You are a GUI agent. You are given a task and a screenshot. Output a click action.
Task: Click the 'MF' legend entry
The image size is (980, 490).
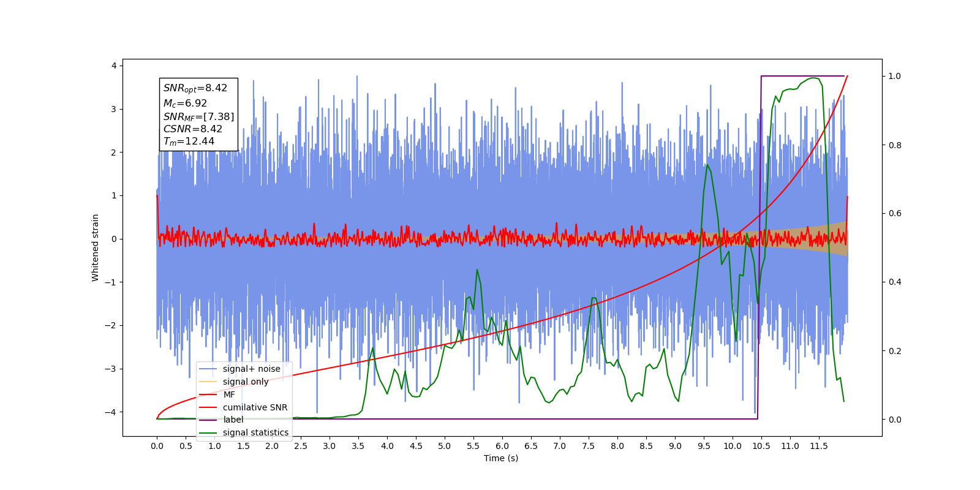218,394
